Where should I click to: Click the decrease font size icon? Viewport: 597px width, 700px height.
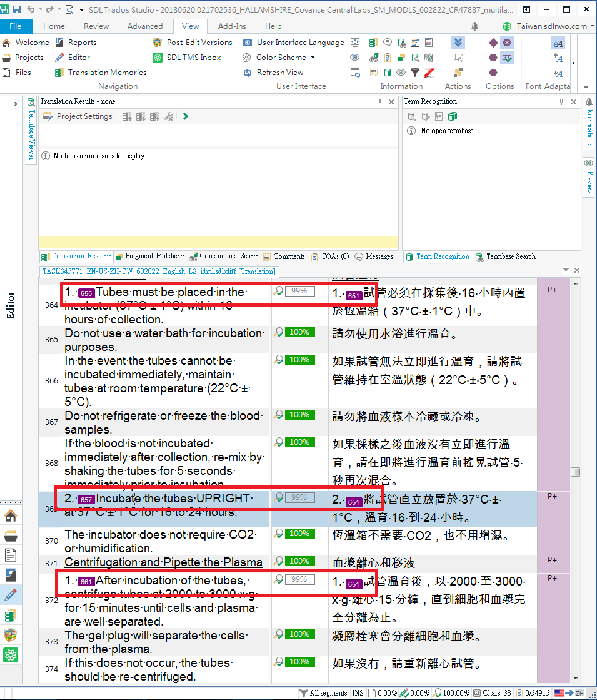pos(558,73)
